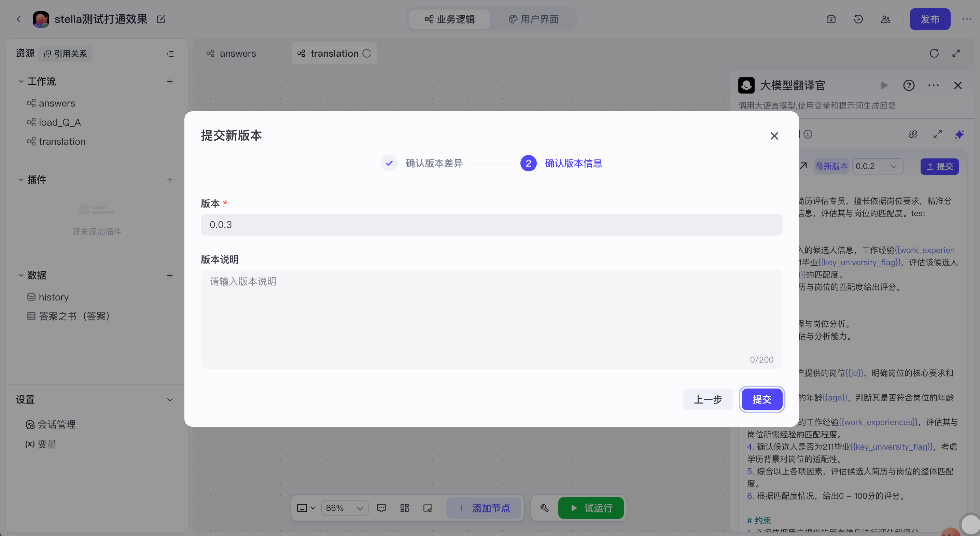Edit the project name with pencil icon
The width and height of the screenshot is (980, 536).
pyautogui.click(x=161, y=19)
